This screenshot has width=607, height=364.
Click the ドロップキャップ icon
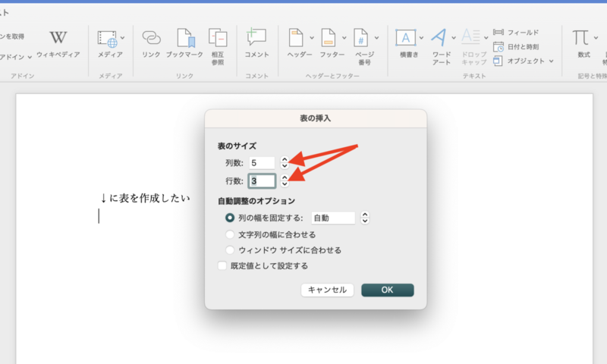coord(471,37)
